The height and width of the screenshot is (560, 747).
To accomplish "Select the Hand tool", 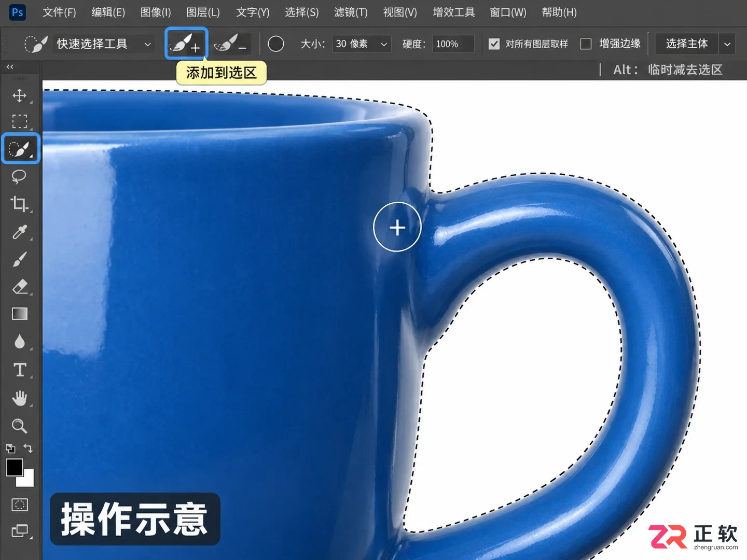I will (x=20, y=398).
